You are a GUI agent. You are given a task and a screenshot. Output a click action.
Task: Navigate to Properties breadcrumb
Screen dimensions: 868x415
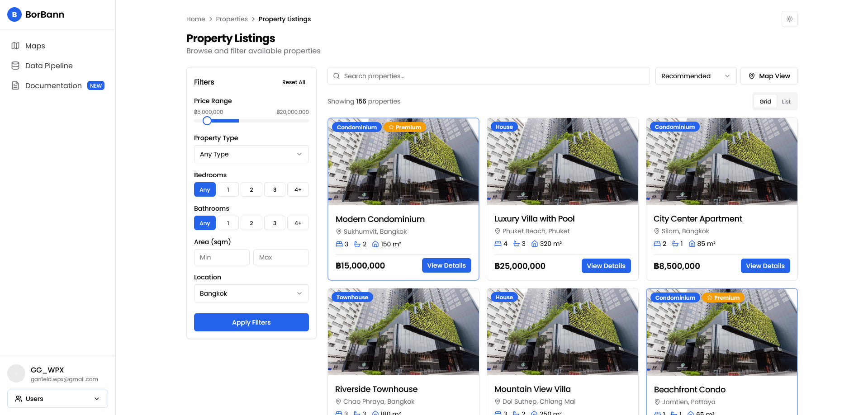[232, 19]
